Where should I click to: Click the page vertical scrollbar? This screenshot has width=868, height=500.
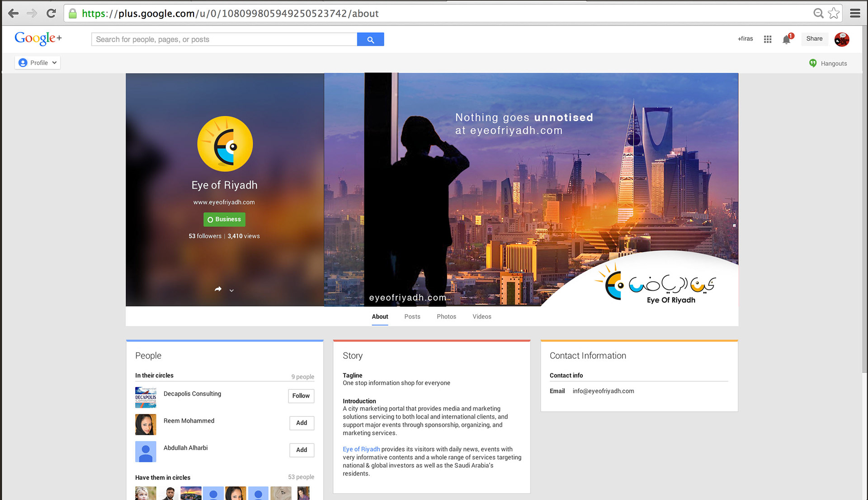click(x=865, y=199)
